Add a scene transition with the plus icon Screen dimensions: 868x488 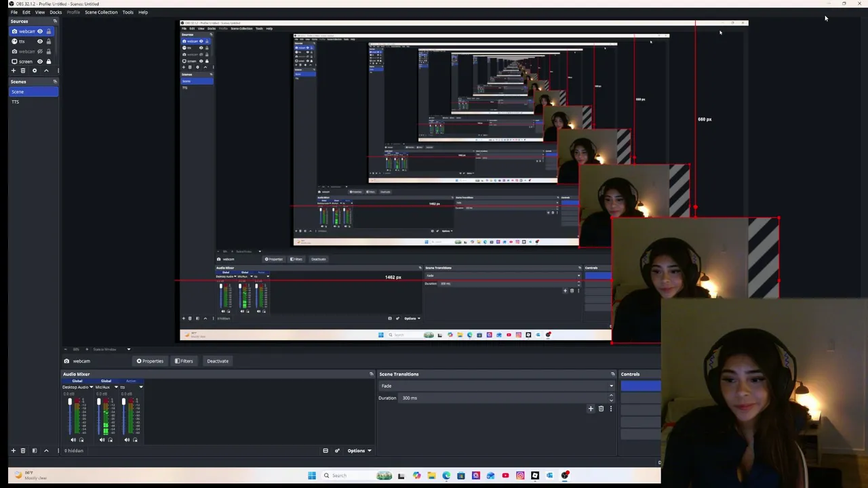(591, 409)
